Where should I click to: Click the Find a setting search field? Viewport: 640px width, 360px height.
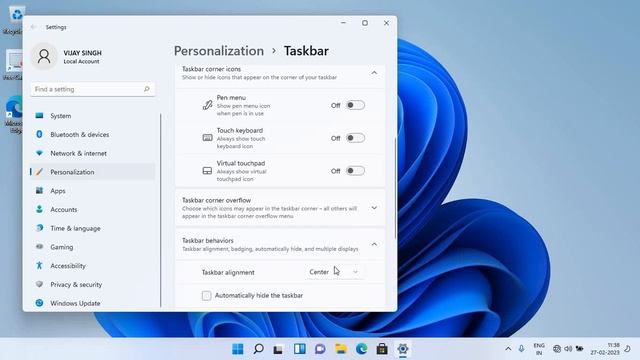tap(92, 89)
